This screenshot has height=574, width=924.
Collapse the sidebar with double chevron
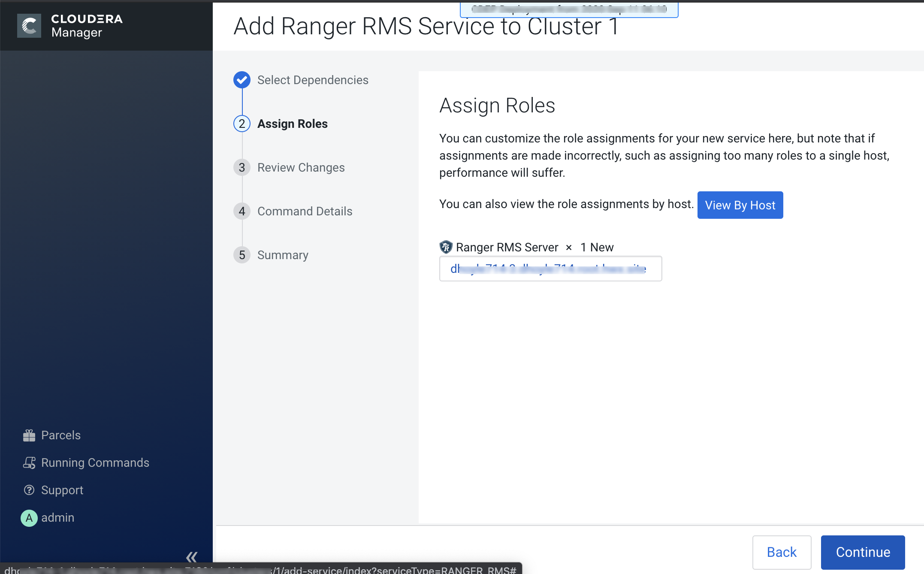[x=191, y=557]
